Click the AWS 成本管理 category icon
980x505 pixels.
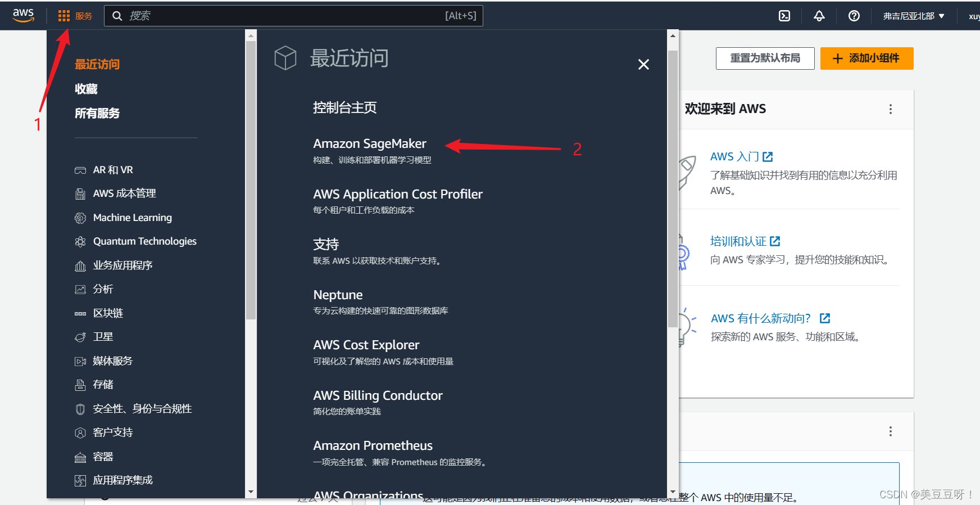point(80,194)
